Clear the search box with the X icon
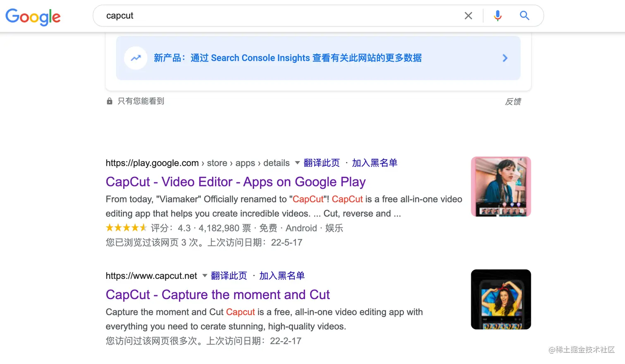 pyautogui.click(x=468, y=16)
